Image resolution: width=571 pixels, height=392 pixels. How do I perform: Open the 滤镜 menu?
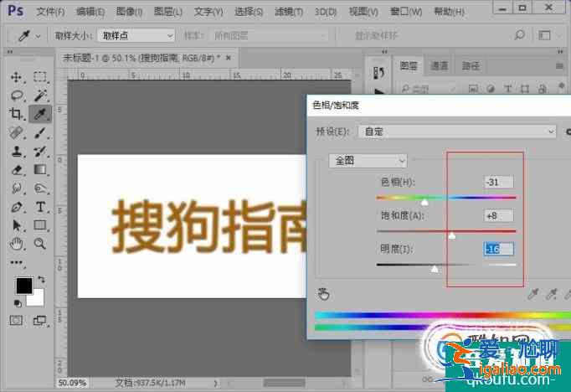pos(288,12)
